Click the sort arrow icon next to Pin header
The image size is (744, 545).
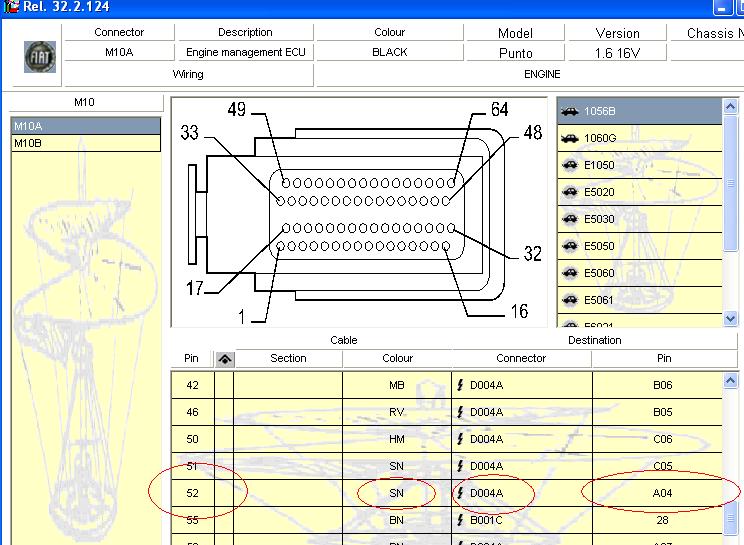tap(225, 360)
